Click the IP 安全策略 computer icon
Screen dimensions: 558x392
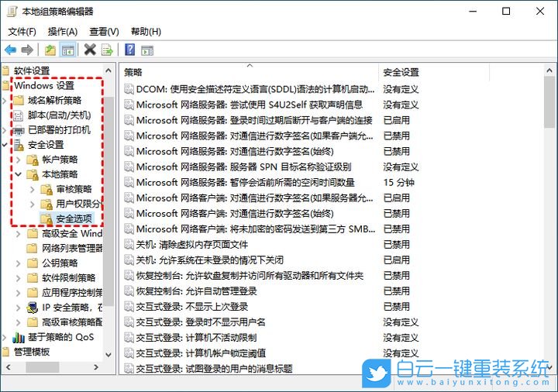point(33,308)
